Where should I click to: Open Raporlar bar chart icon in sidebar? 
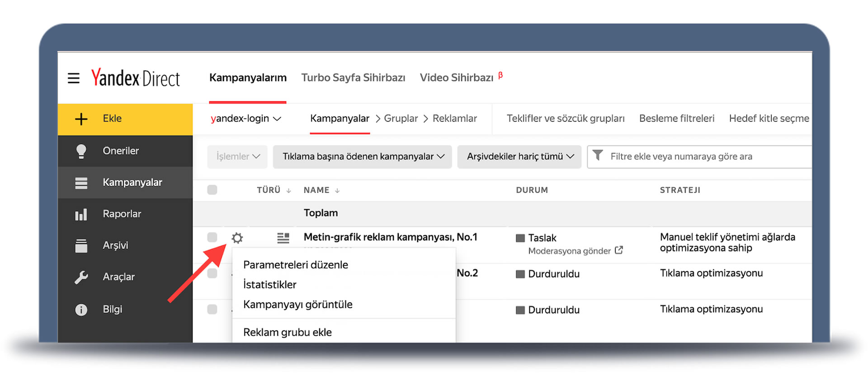[81, 214]
